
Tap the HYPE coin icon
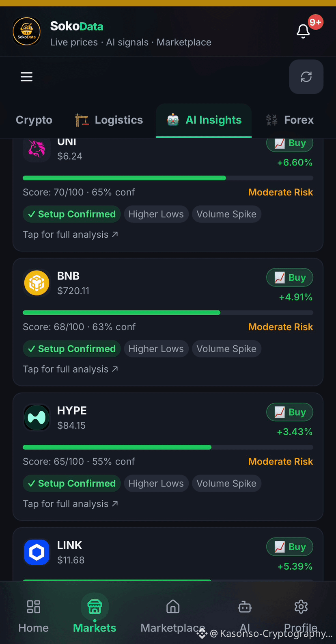[x=37, y=417]
